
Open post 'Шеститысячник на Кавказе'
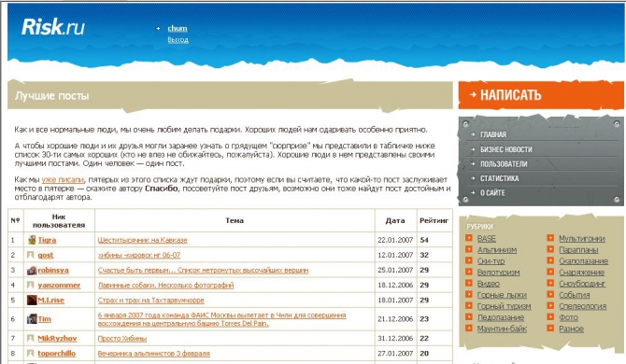point(143,240)
